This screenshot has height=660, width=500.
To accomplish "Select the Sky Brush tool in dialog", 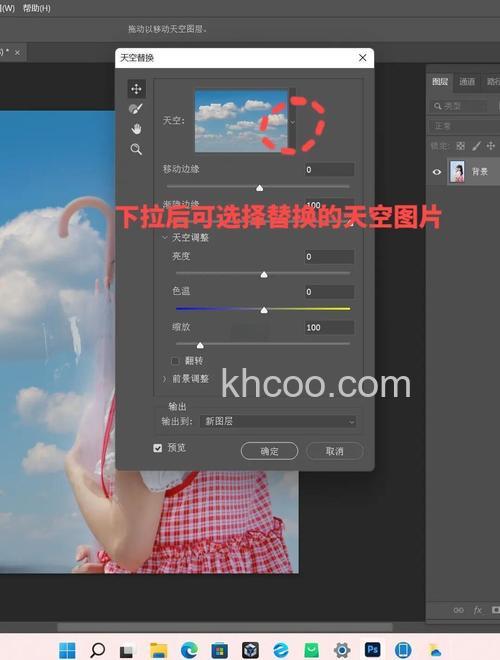I will (x=136, y=109).
